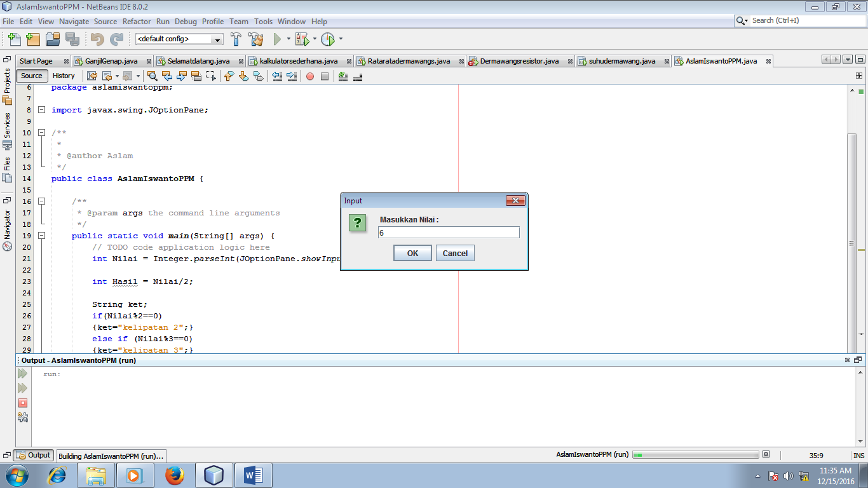The image size is (868, 488).
Task: Stop the running program in Output panel
Action: click(23, 403)
